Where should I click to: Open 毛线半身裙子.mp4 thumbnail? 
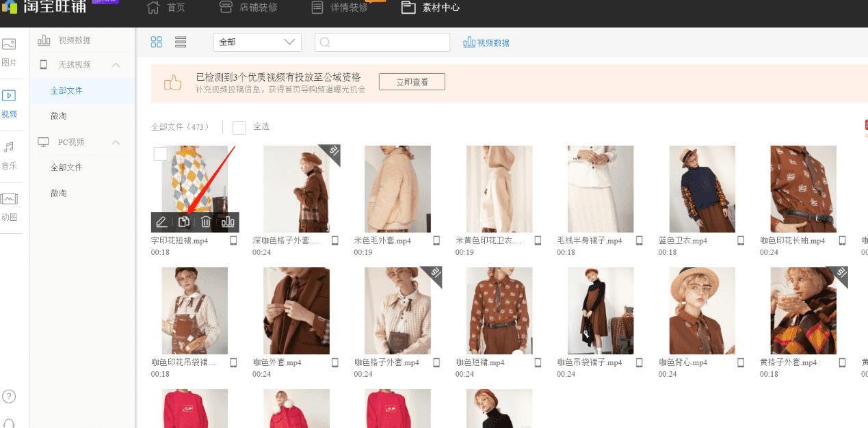(x=601, y=189)
